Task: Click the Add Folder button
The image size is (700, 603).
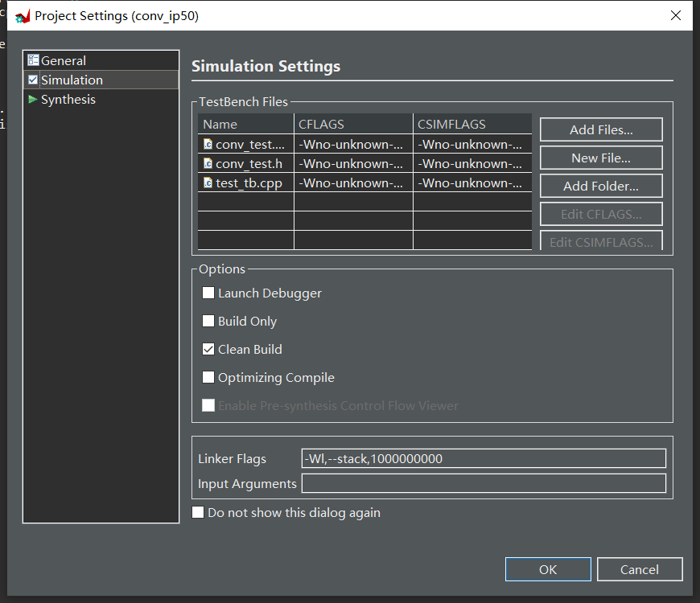Action: (600, 186)
